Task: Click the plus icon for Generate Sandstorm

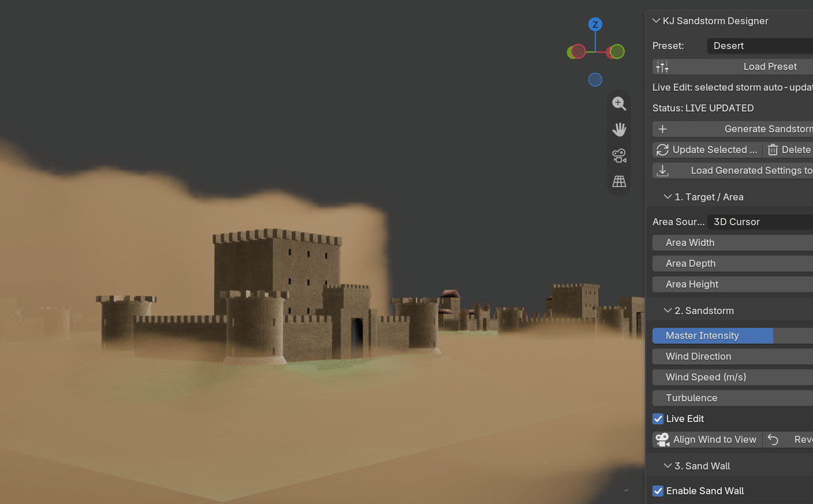Action: (663, 129)
